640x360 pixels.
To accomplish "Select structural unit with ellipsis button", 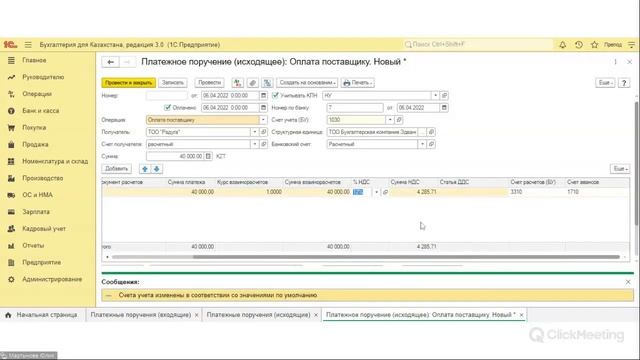I will point(422,132).
